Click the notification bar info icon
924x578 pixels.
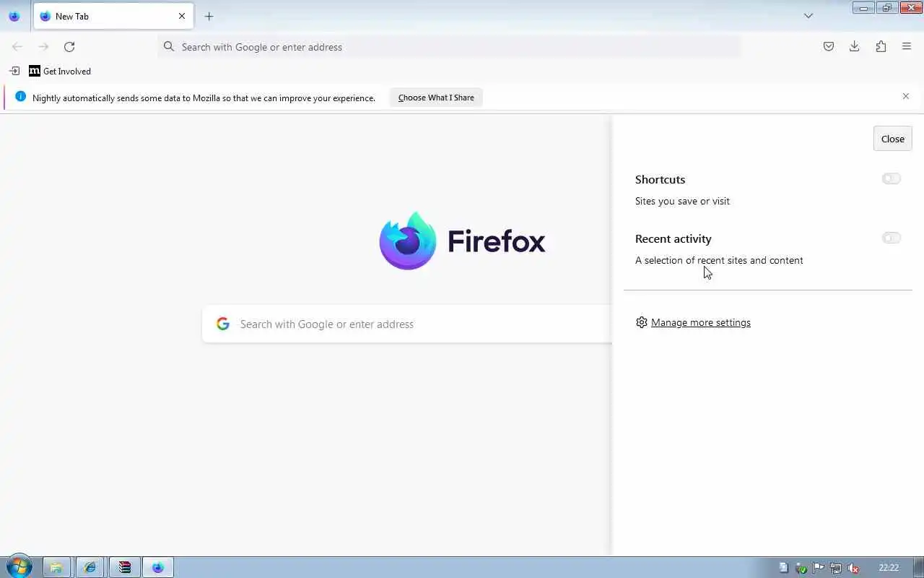click(20, 96)
